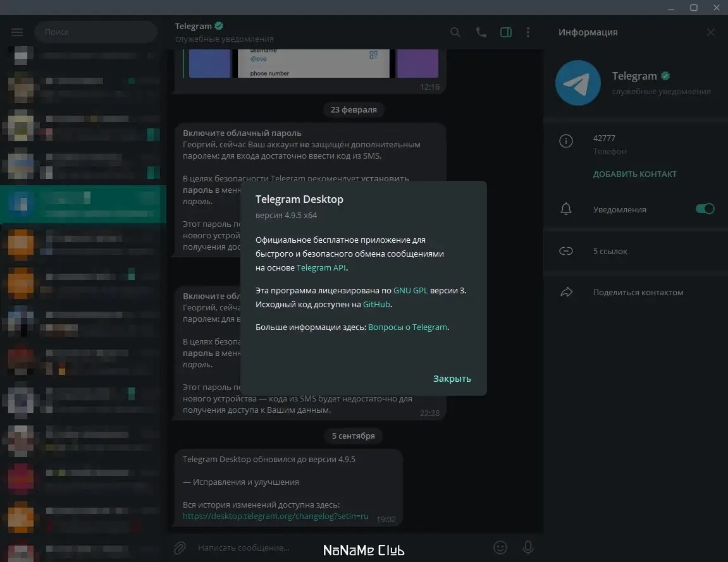The image size is (728, 562).
Task: Click the 23 февраля date badge
Action: [354, 109]
